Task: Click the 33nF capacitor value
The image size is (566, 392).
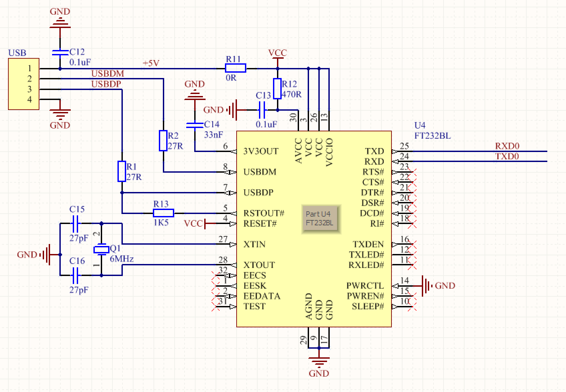Action: pyautogui.click(x=213, y=135)
